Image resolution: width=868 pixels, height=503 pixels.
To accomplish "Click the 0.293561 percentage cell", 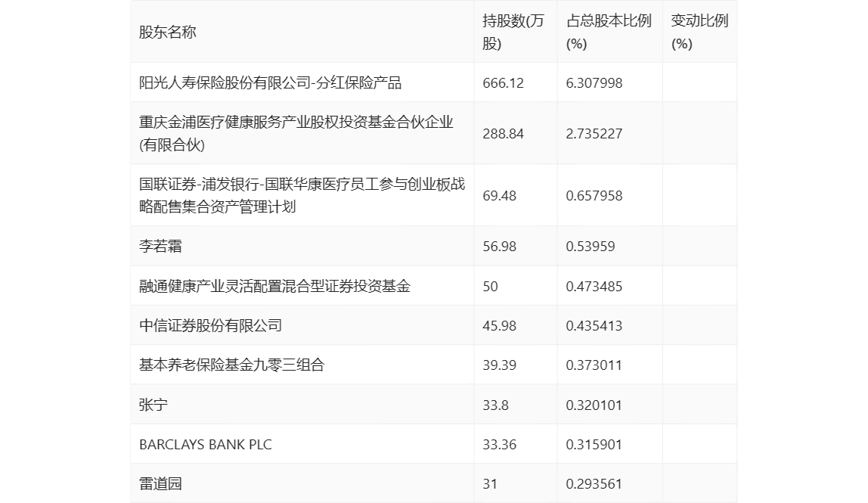I will tap(594, 483).
